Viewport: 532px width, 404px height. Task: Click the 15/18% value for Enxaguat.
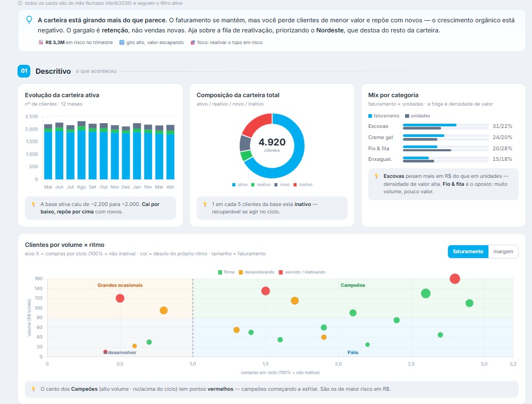[502, 159]
